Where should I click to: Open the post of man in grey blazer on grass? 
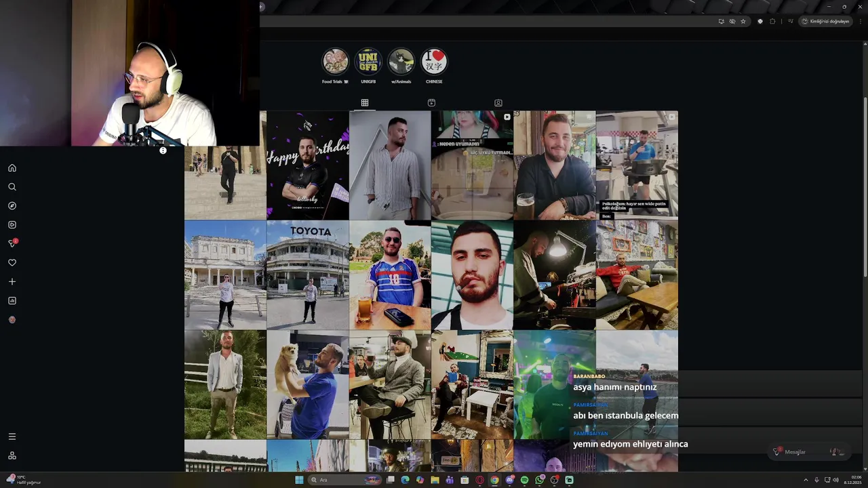click(225, 385)
